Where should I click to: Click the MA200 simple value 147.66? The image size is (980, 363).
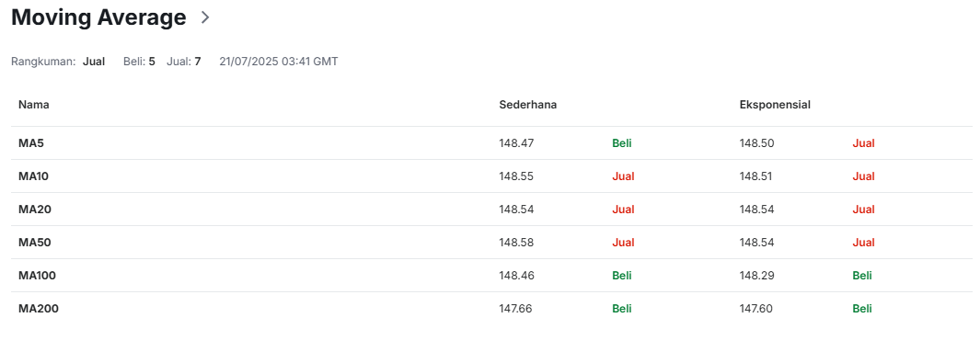point(515,308)
